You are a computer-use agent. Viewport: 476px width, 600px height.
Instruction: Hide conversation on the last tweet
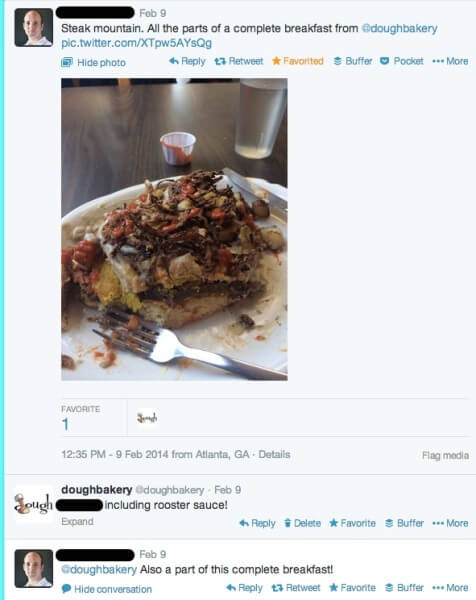coord(107,589)
